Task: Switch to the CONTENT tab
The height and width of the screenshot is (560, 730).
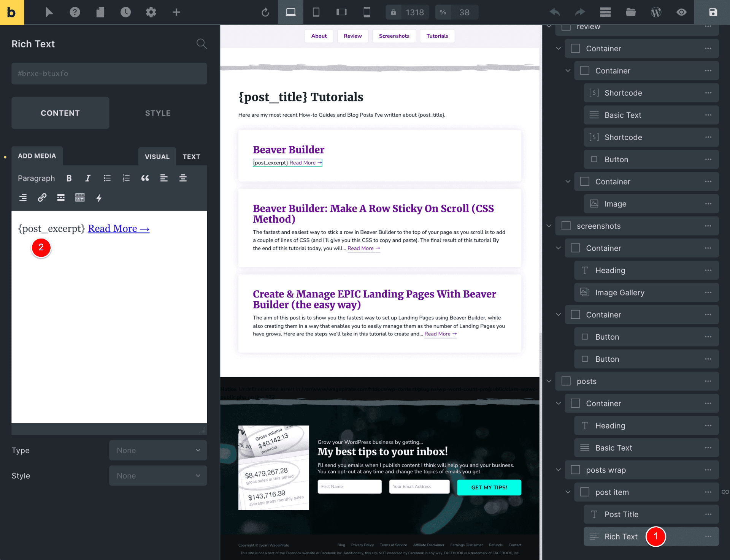Action: pos(60,113)
